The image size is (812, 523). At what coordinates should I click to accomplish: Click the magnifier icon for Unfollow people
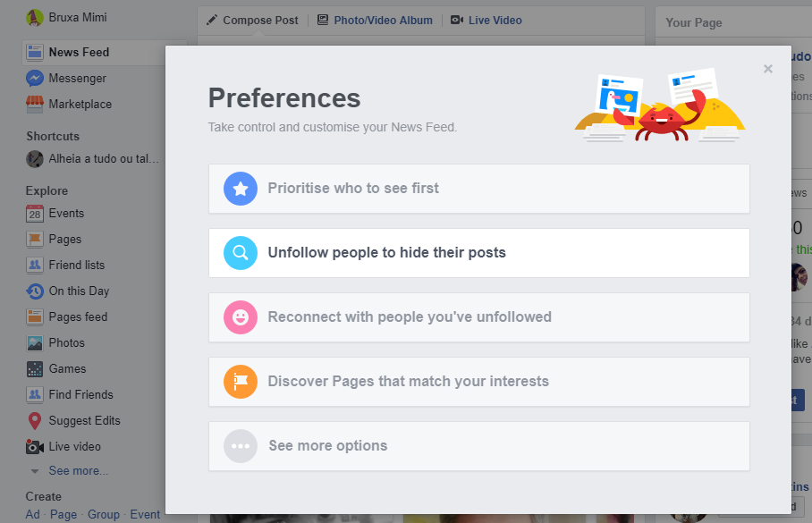(240, 253)
